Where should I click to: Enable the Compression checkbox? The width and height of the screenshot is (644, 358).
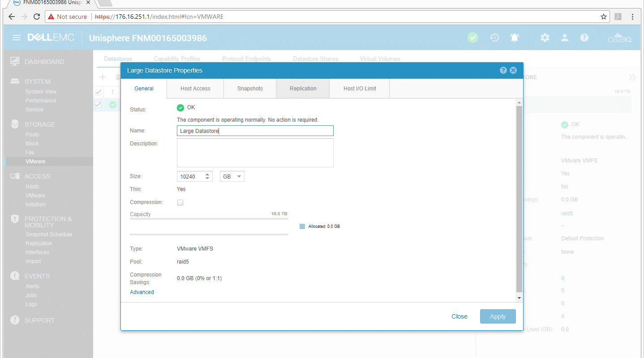[x=180, y=202]
